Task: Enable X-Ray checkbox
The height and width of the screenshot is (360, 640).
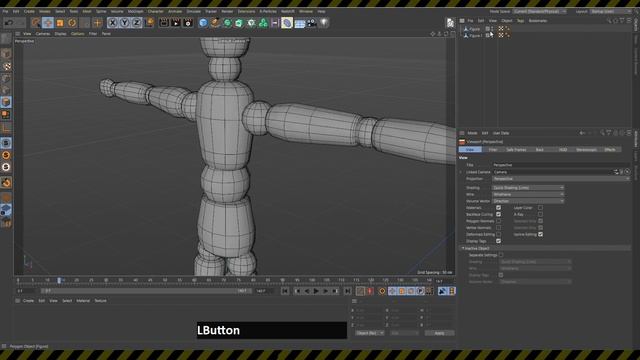Action: click(x=540, y=214)
